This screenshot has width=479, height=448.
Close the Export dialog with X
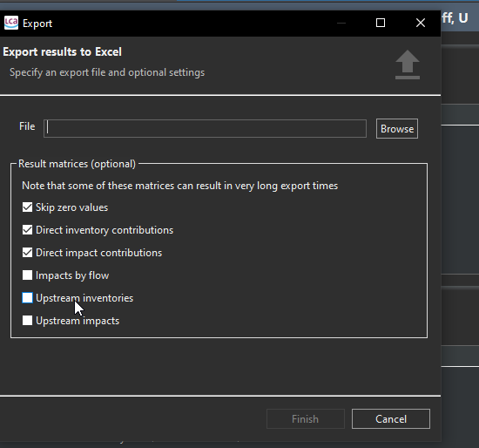(421, 23)
